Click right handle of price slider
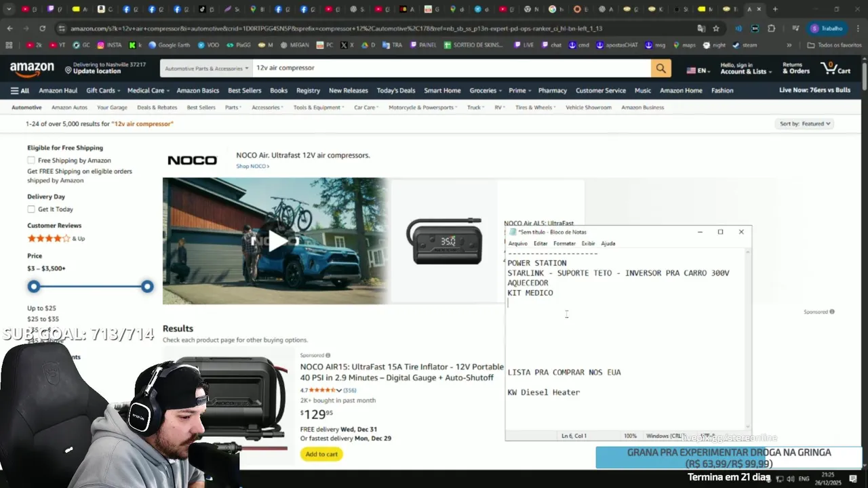 (147, 287)
